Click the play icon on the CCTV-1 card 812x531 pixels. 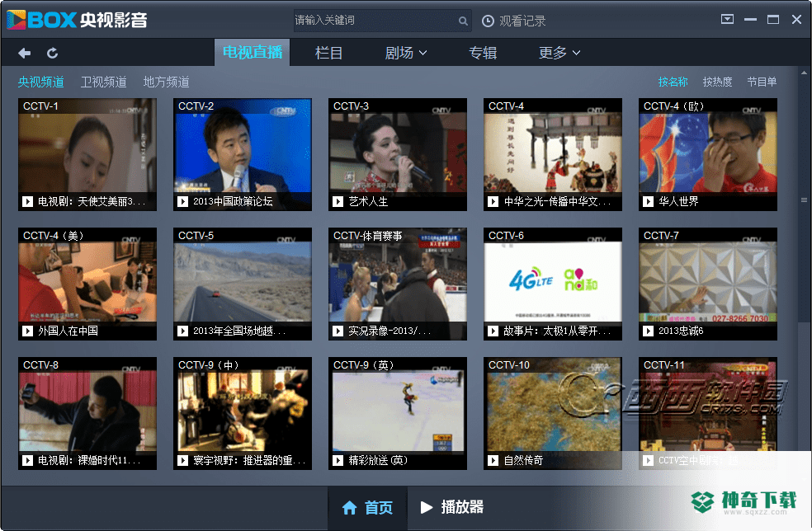27,201
